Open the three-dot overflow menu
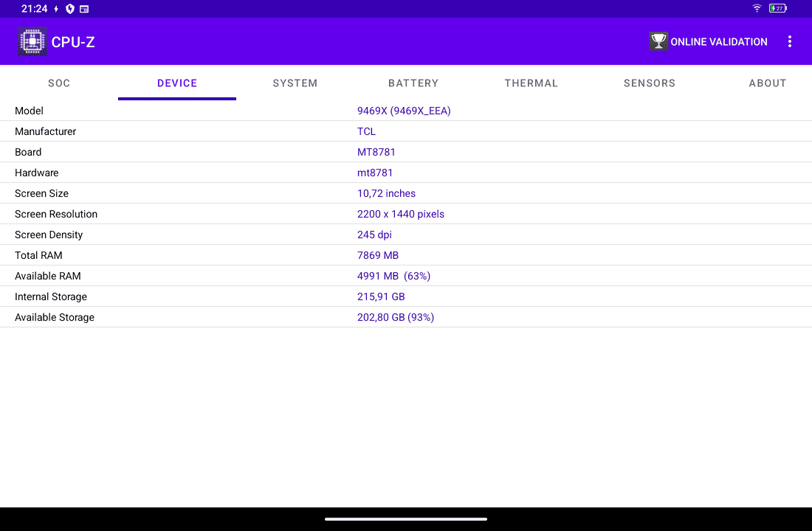The image size is (812, 531). 789,41
